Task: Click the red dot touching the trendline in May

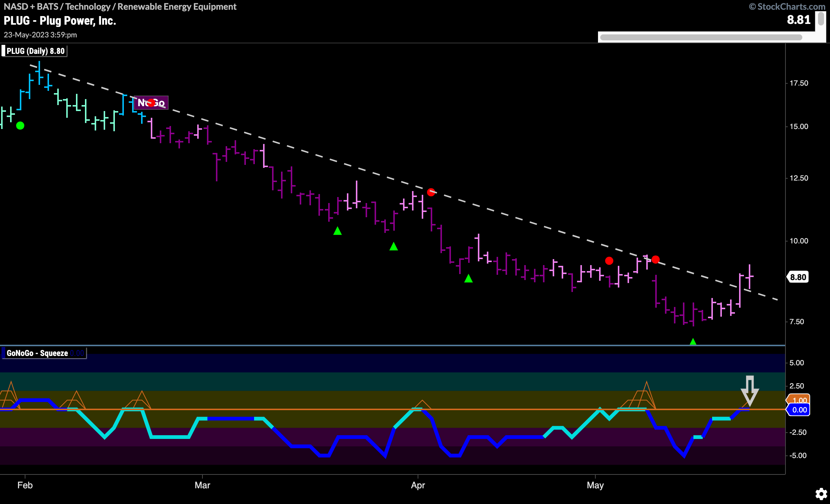Action: click(x=656, y=259)
